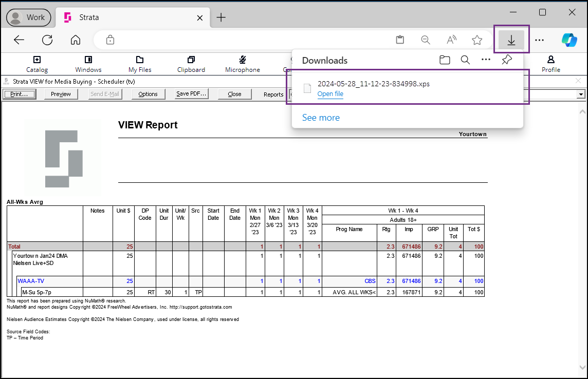
Task: Pin the Downloads panel
Action: pos(507,60)
